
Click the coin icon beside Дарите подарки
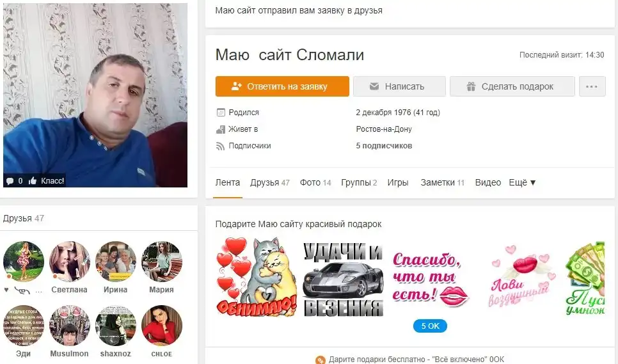click(x=321, y=360)
